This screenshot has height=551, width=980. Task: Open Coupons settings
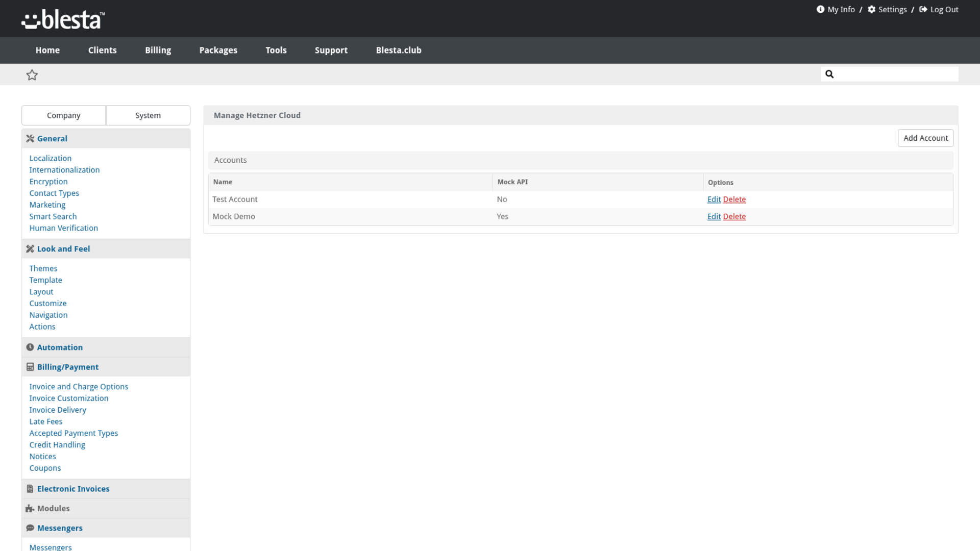coord(45,468)
